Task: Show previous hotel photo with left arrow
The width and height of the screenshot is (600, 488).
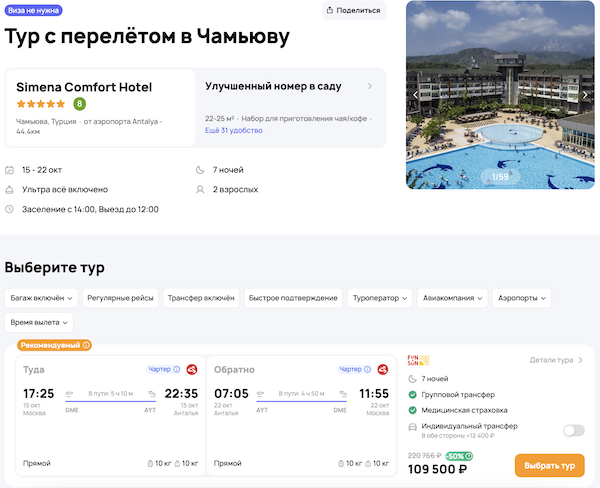Action: (x=416, y=95)
